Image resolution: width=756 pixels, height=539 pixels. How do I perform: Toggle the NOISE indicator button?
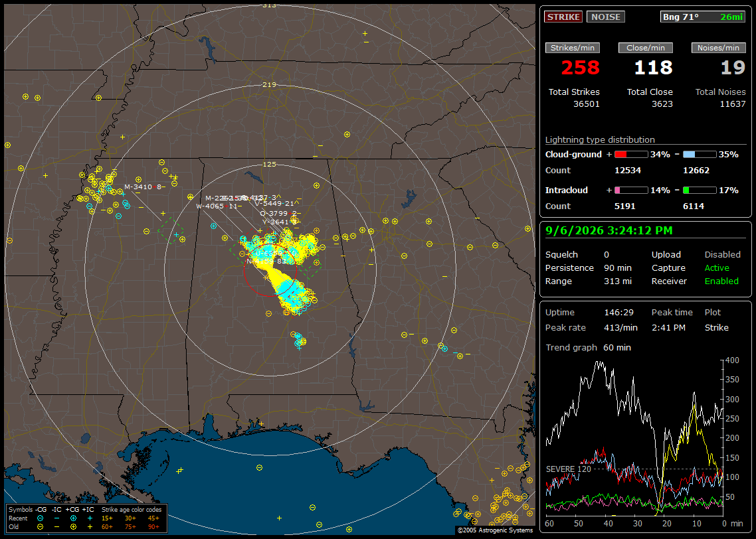point(606,17)
